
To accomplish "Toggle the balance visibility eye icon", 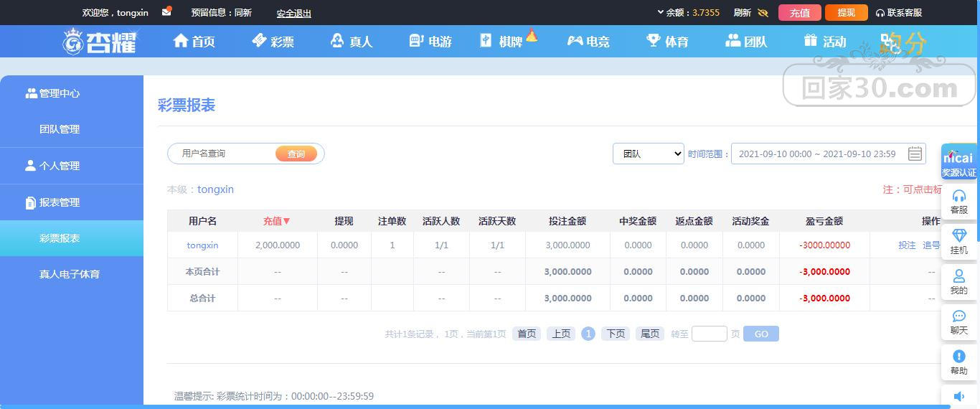I will click(x=763, y=13).
